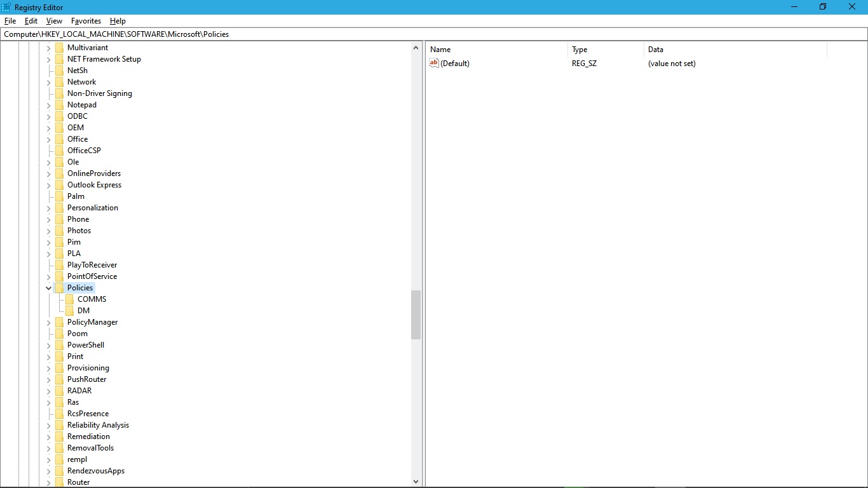Click the folder icon next to COMMS

69,299
